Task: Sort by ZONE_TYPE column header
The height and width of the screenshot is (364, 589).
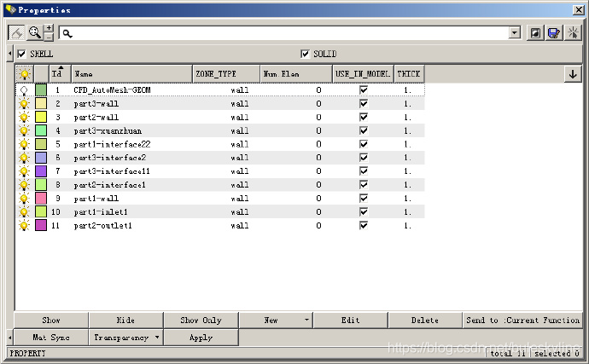Action: (225, 74)
